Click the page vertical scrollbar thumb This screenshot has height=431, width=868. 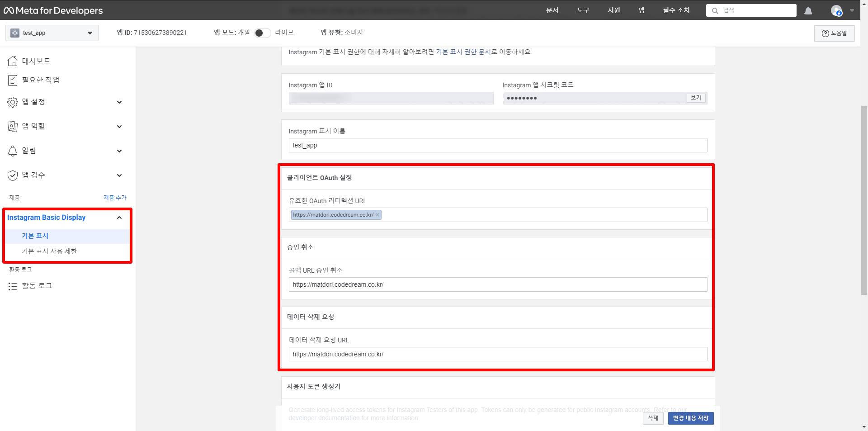[864, 201]
